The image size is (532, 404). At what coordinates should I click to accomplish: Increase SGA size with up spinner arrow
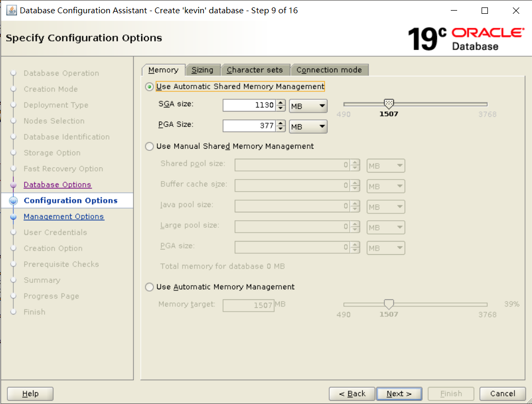280,102
